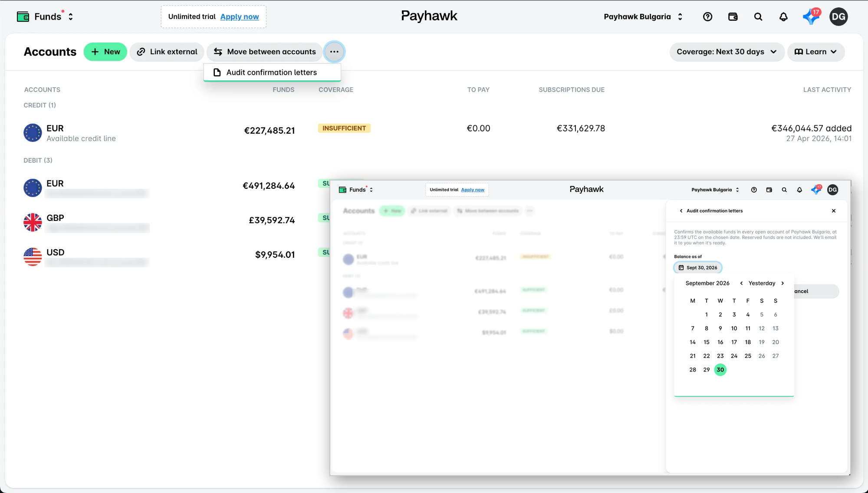Click bell icon in embedded screenshot
Screen dimensions: 868x493
(799, 190)
